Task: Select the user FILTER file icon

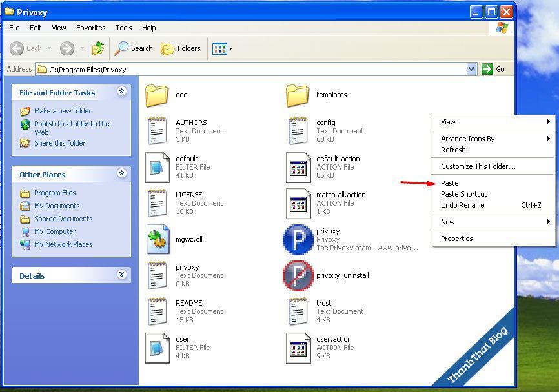Action: [158, 348]
